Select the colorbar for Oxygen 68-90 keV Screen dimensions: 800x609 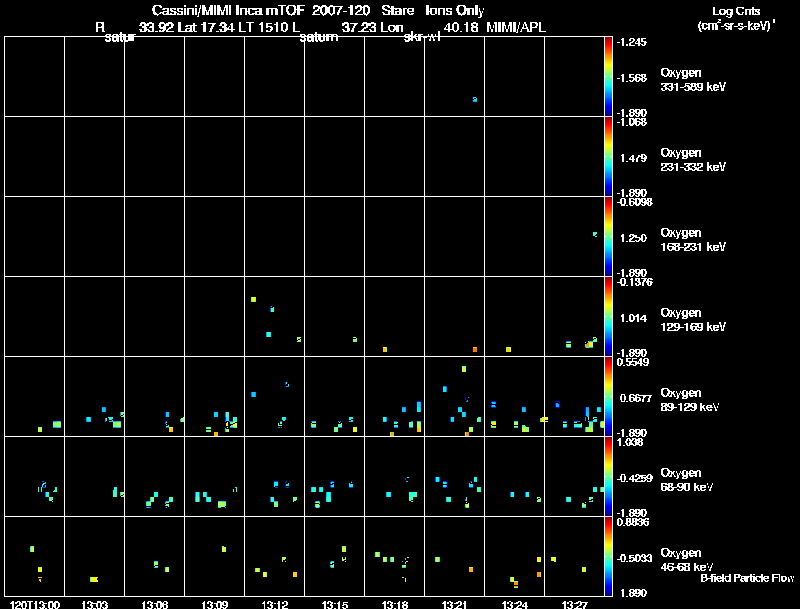tap(608, 477)
